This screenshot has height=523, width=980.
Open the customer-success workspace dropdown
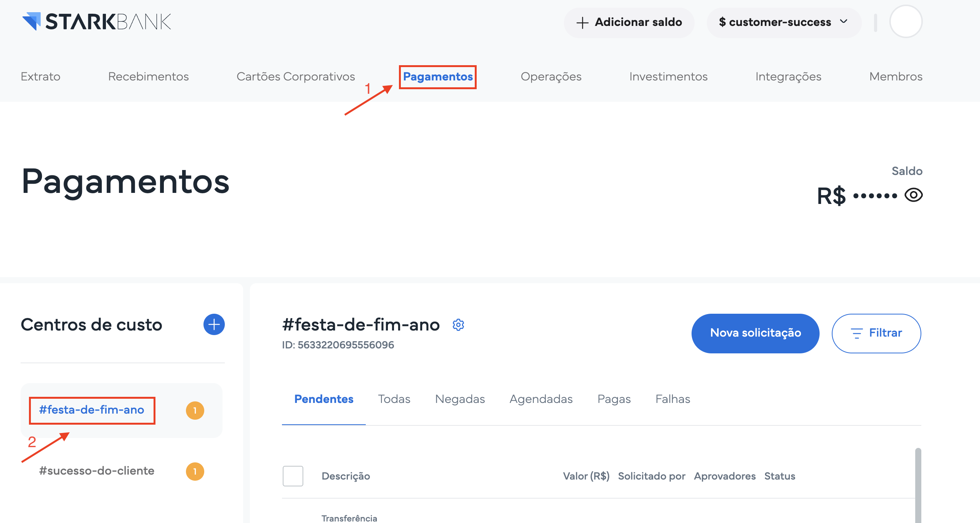pos(783,22)
